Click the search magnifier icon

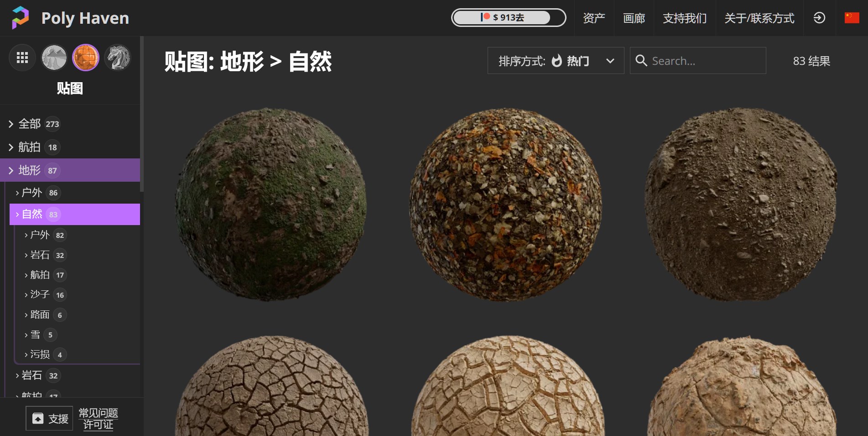642,61
